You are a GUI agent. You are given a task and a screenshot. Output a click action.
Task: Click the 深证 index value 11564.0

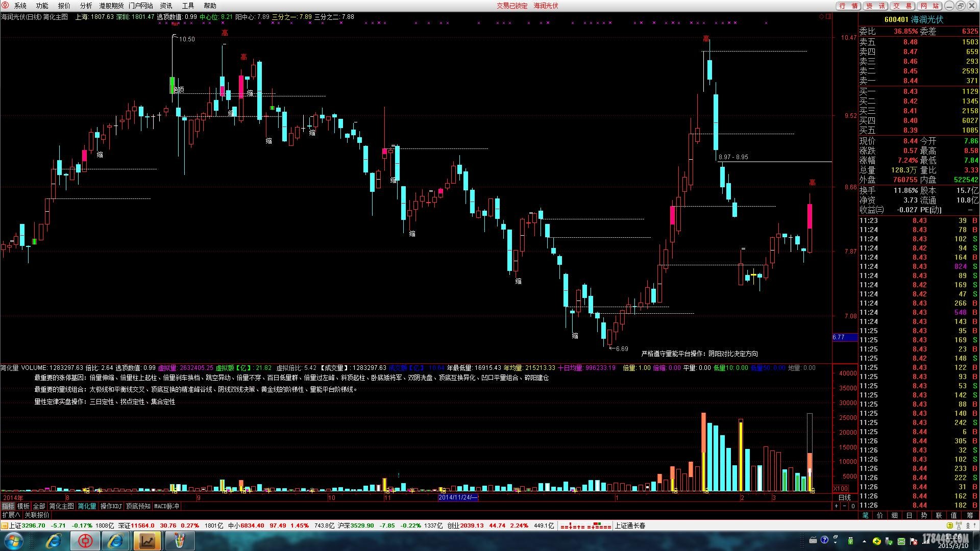pyautogui.click(x=143, y=525)
